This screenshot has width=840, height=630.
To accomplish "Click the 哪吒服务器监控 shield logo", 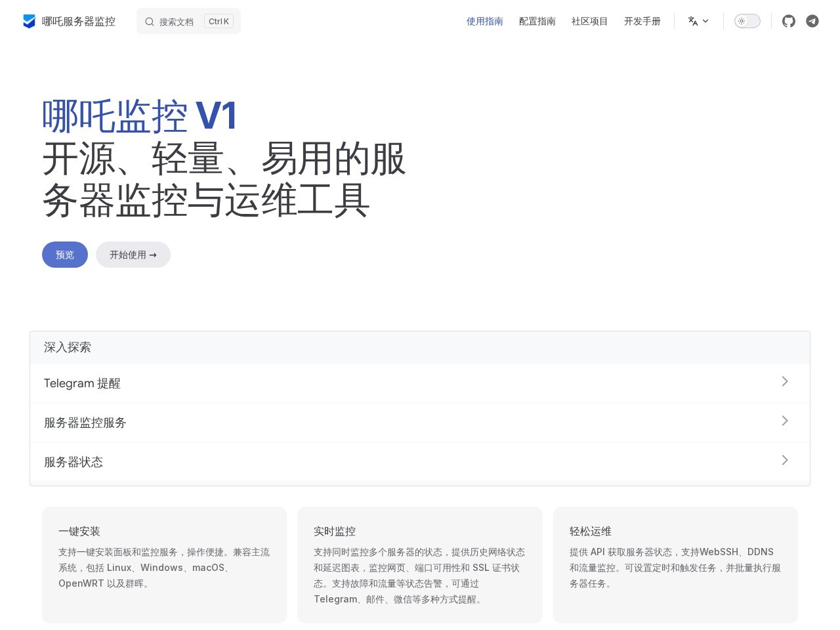I will (29, 21).
